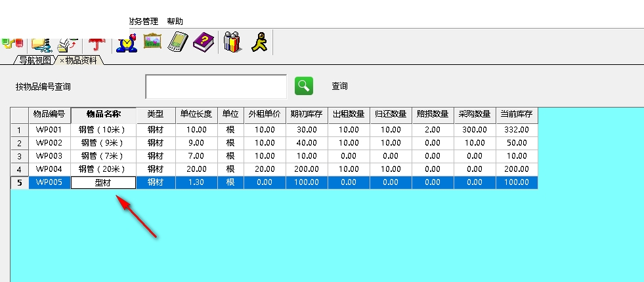The image size is (644, 282).
Task: Switch to the 导航视图 tab
Action: pos(35,60)
